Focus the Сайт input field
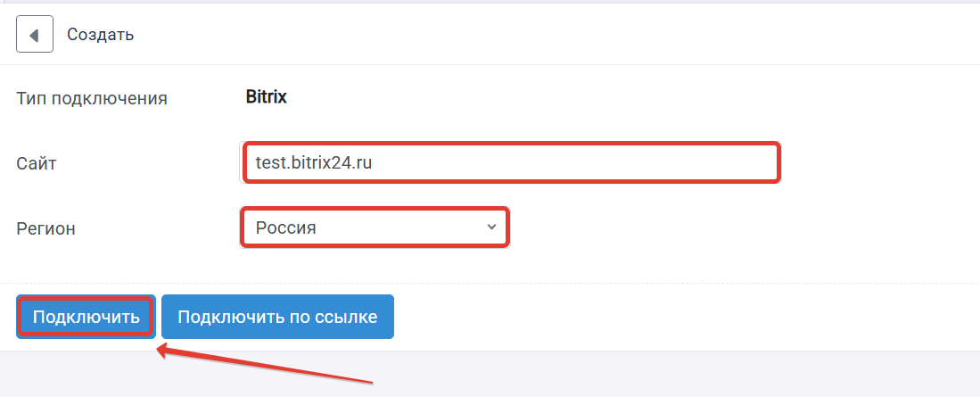The width and height of the screenshot is (980, 397). pyautogui.click(x=510, y=163)
